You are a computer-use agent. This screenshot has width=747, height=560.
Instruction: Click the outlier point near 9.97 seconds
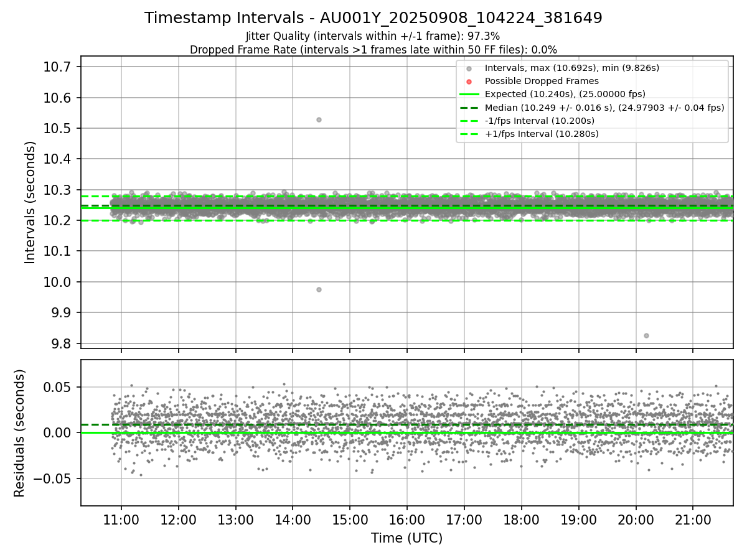[x=319, y=289]
